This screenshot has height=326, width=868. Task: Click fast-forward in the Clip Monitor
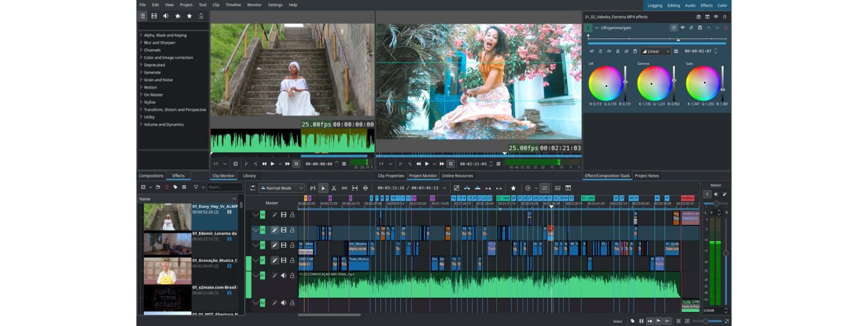[x=288, y=164]
